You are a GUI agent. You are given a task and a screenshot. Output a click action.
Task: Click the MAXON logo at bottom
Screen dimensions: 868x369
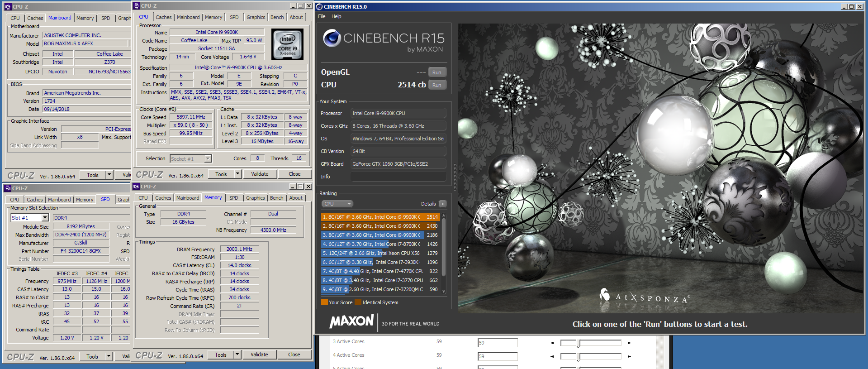(351, 321)
